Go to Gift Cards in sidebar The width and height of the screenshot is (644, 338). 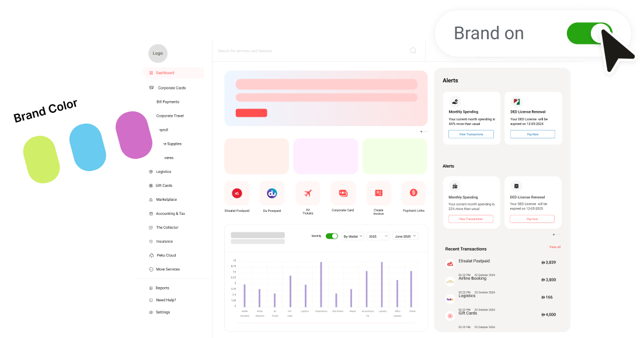tap(163, 186)
